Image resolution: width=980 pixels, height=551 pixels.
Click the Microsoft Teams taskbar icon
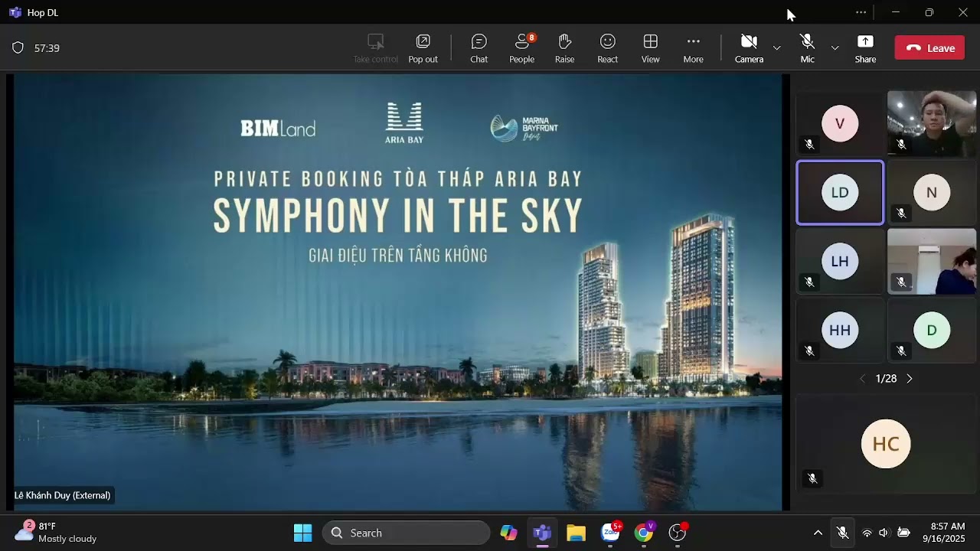click(x=543, y=533)
